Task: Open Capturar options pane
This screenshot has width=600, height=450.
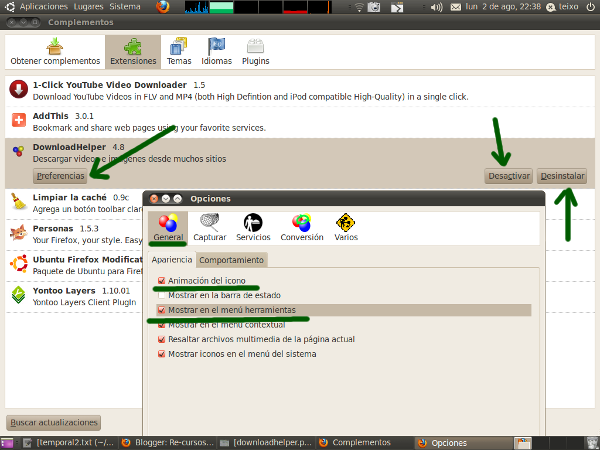Action: [x=210, y=228]
